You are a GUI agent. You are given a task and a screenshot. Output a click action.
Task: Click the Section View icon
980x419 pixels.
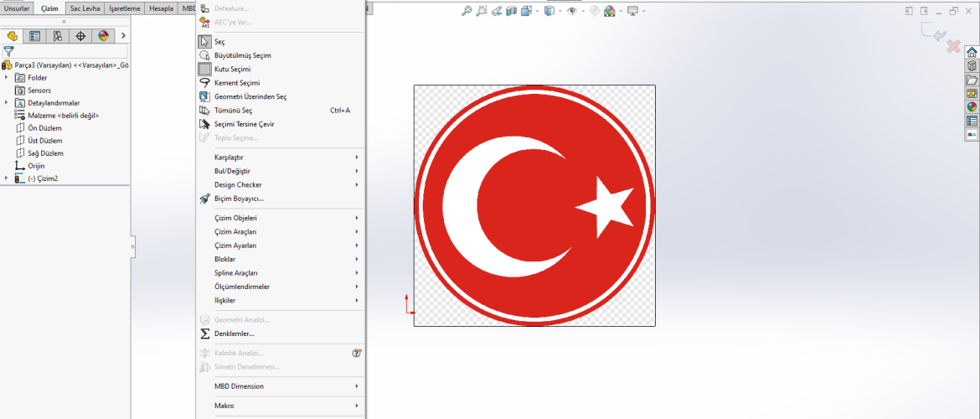pos(511,11)
